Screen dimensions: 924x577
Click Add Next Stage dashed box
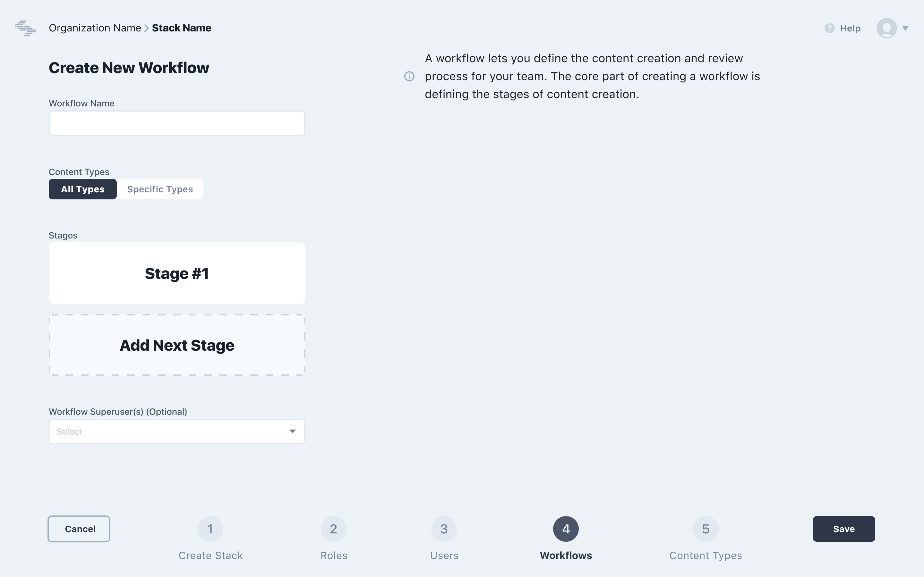tap(177, 345)
